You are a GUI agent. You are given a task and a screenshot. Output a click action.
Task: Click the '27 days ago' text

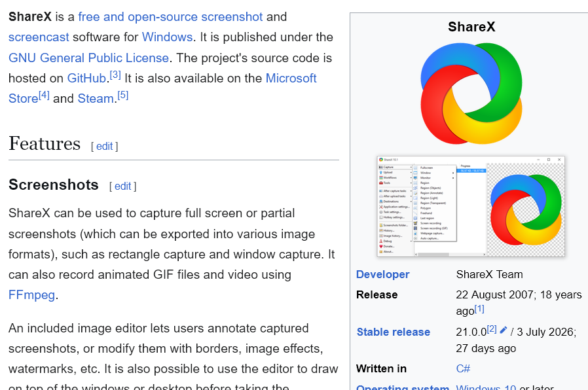(486, 348)
